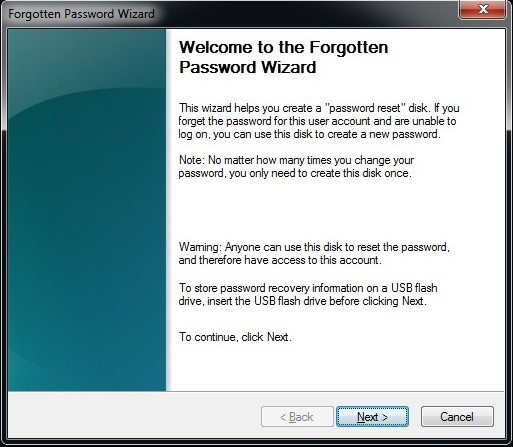Click the 'Password Wizard' heading second line
Screen dimensions: 513x447
tap(248, 67)
